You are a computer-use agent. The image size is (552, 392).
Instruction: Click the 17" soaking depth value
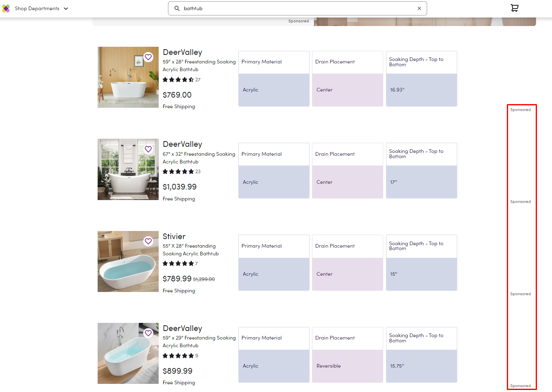pyautogui.click(x=394, y=182)
